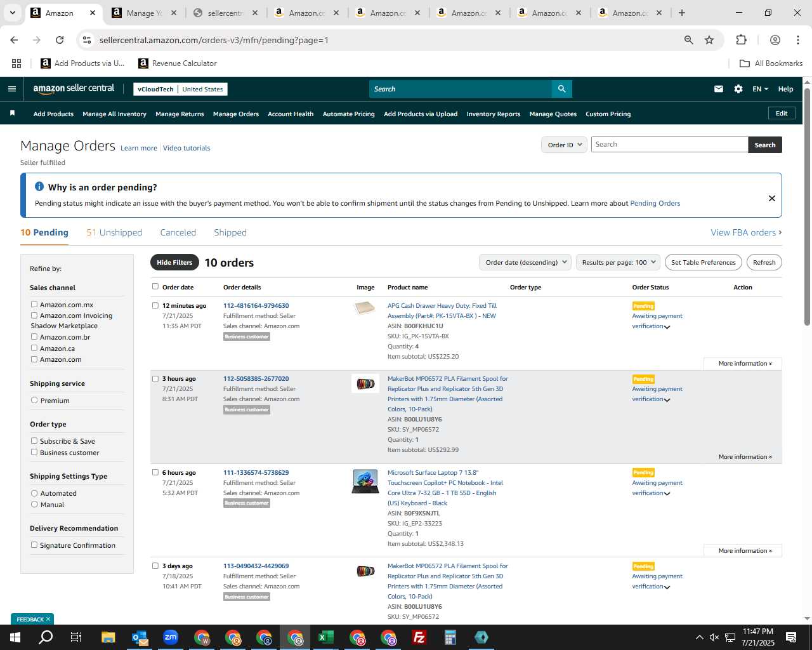This screenshot has height=650, width=812.
Task: Click the Amazon Seller Central logo
Action: [74, 89]
